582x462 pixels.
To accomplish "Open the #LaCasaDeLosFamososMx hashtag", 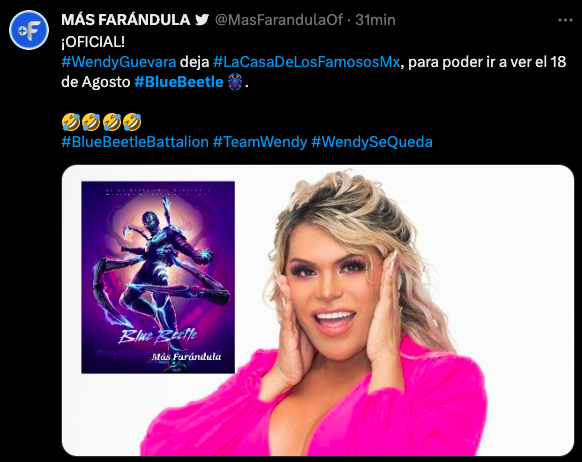I will 306,62.
